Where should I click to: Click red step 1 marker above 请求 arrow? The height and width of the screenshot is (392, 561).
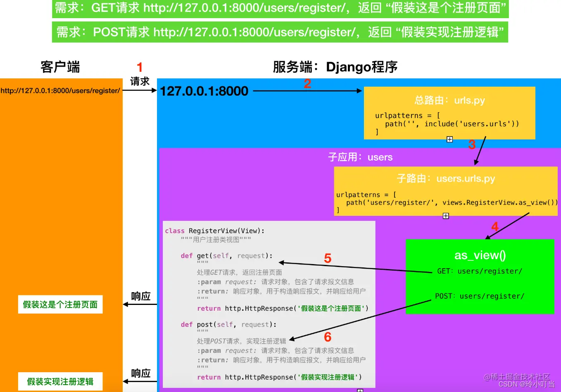click(x=140, y=67)
